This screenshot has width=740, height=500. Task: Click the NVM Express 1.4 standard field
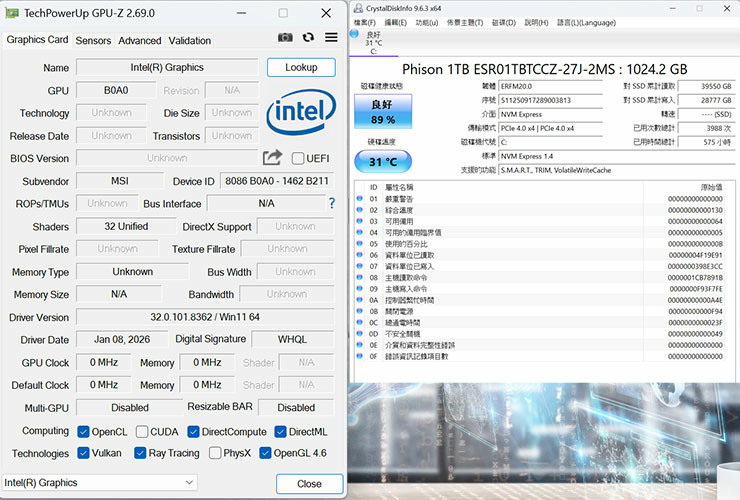click(616, 156)
